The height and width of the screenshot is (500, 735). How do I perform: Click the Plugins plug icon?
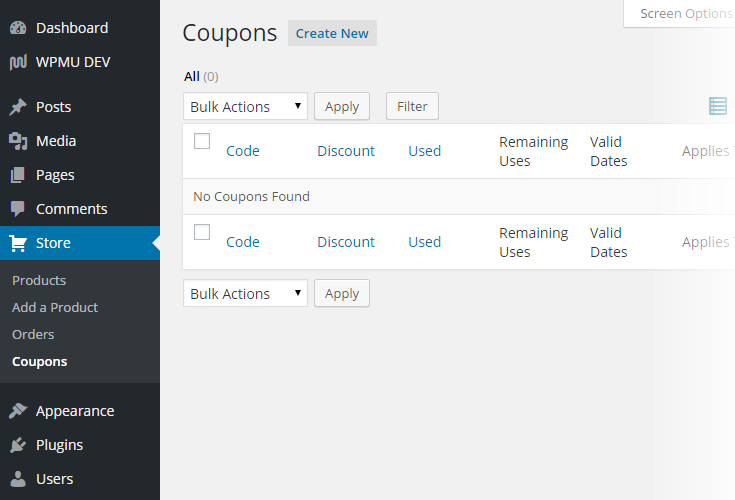pos(18,445)
